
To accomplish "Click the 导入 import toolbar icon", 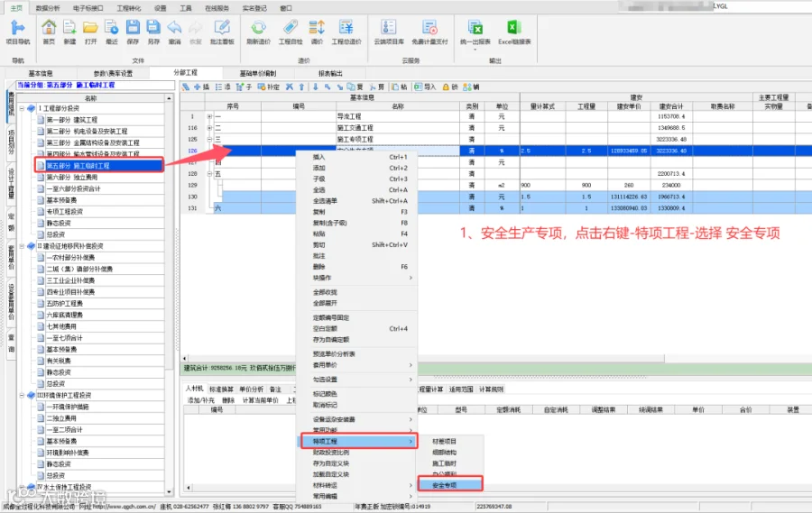I will pos(425,87).
